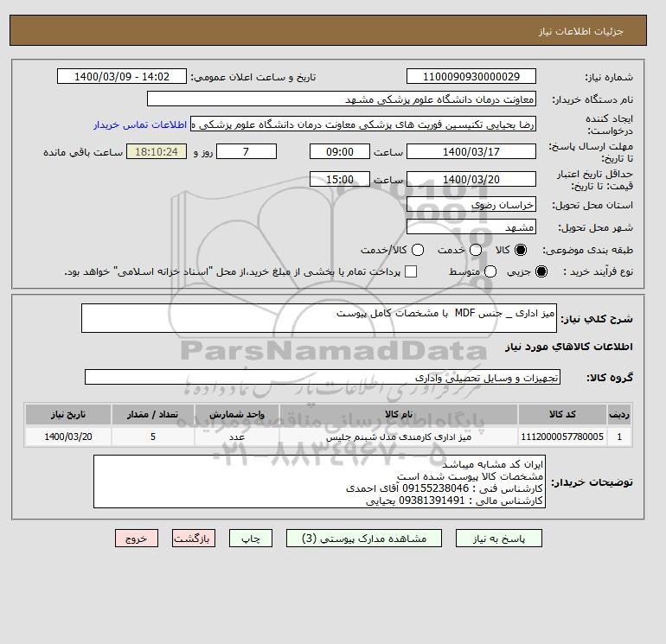
Task: Click the واحد شمارش column header
Action: coord(237,414)
